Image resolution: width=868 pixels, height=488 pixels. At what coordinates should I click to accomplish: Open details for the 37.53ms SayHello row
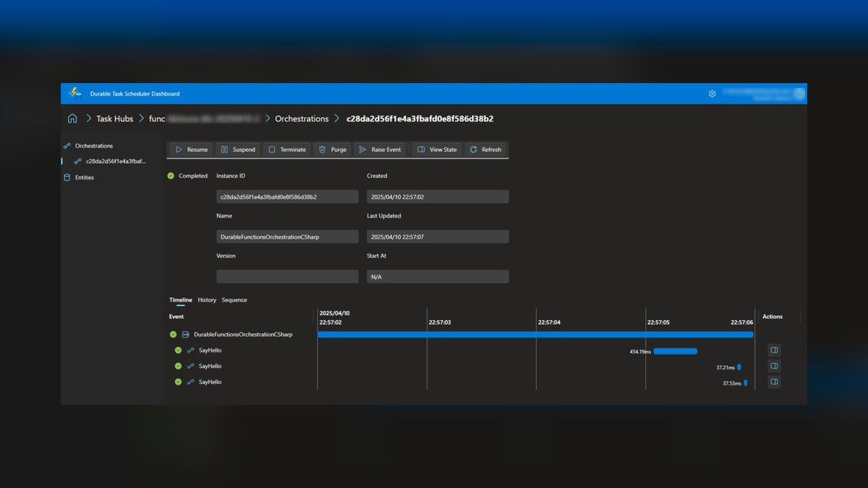(774, 382)
